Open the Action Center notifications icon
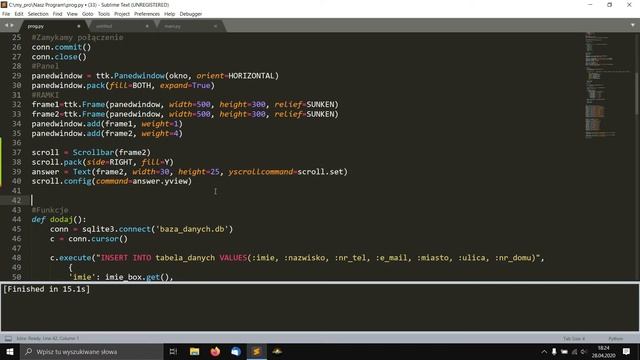The width and height of the screenshot is (640, 360). pos(626,351)
